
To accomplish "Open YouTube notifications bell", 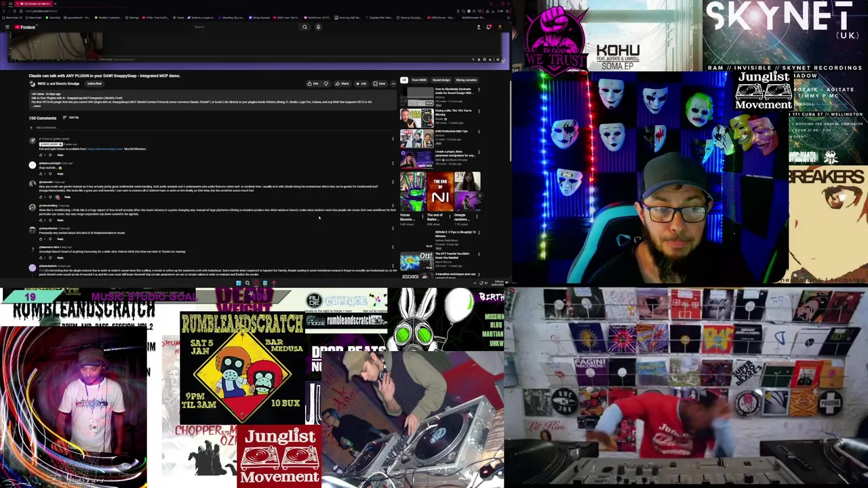I will [x=488, y=26].
